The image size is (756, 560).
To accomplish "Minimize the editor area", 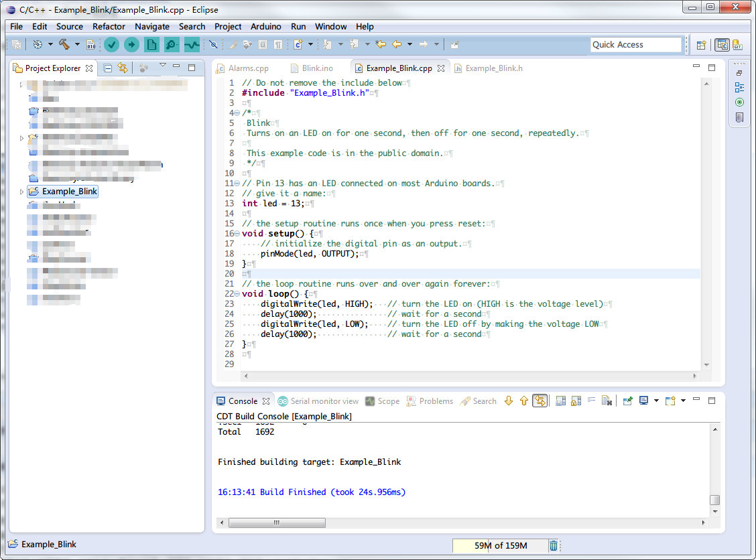I will pos(696,66).
